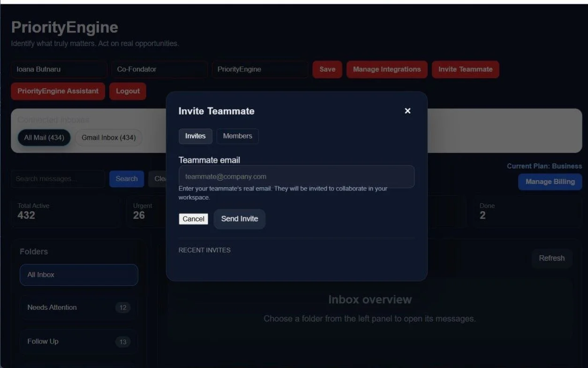Open Manage Billing
Viewport: 588px width, 368px height.
(x=550, y=182)
